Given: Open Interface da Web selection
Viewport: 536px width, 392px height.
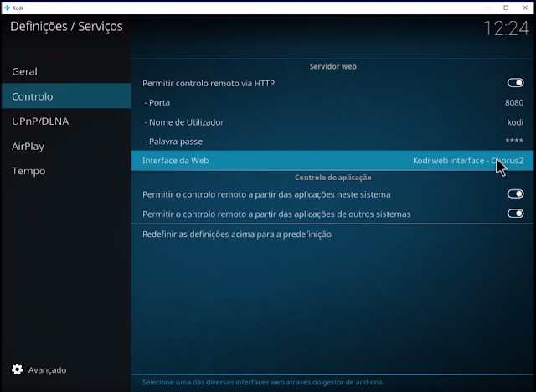Looking at the screenshot, I should pyautogui.click(x=332, y=161).
